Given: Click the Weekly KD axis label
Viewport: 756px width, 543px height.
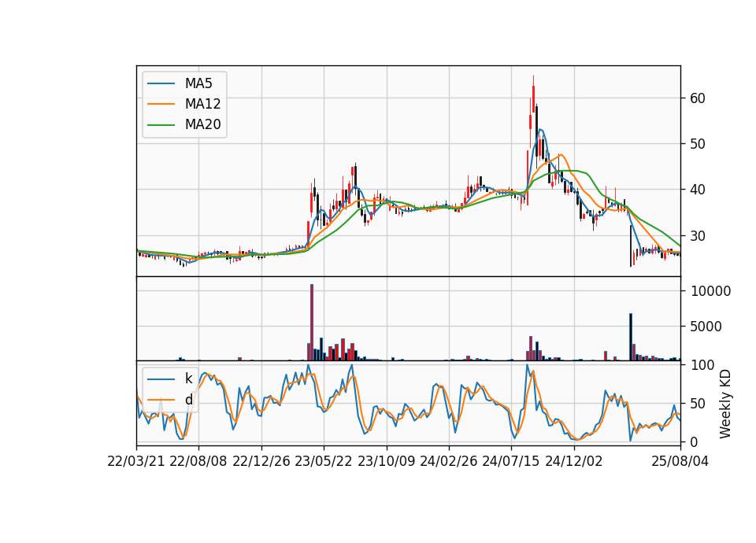Looking at the screenshot, I should (724, 404).
